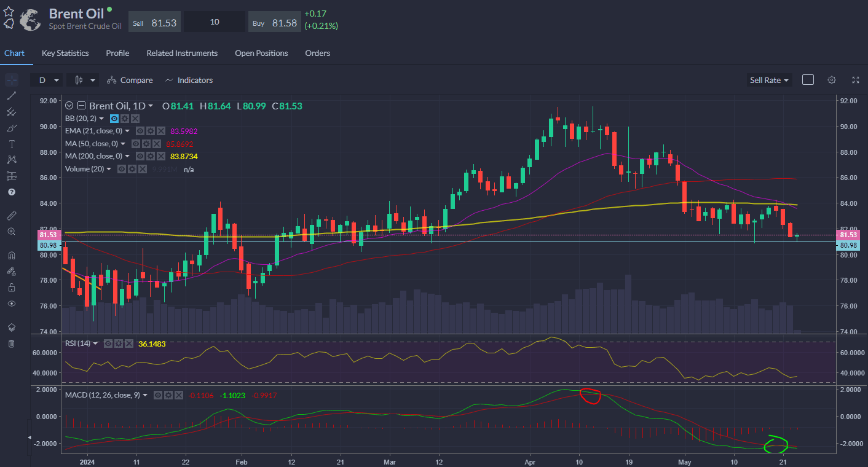Remove the EMA 21 indicator

pos(161,131)
